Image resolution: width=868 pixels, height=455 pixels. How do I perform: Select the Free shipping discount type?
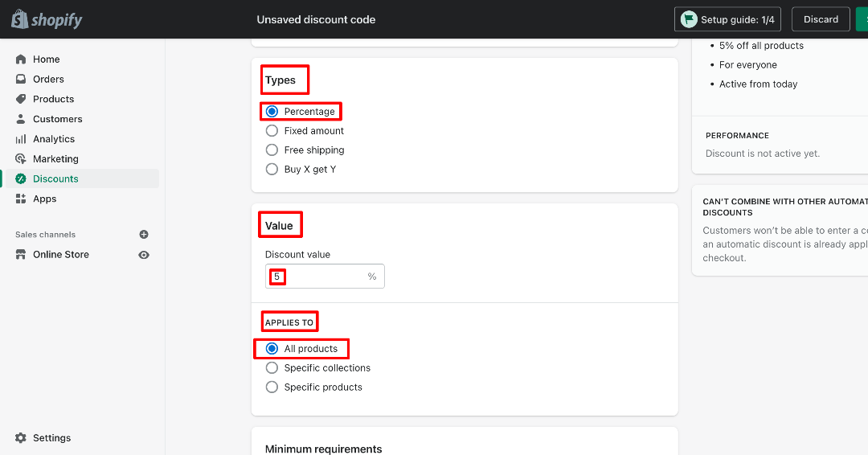coord(272,150)
